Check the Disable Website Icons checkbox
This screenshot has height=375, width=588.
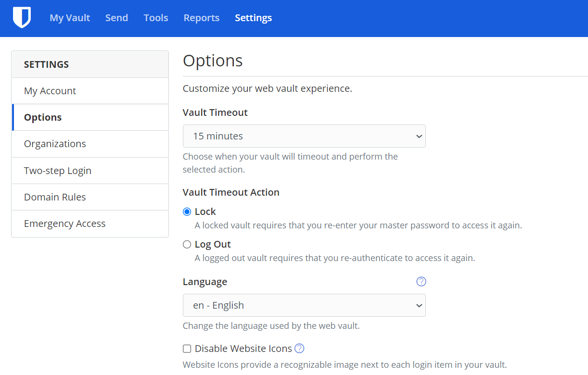tap(187, 349)
